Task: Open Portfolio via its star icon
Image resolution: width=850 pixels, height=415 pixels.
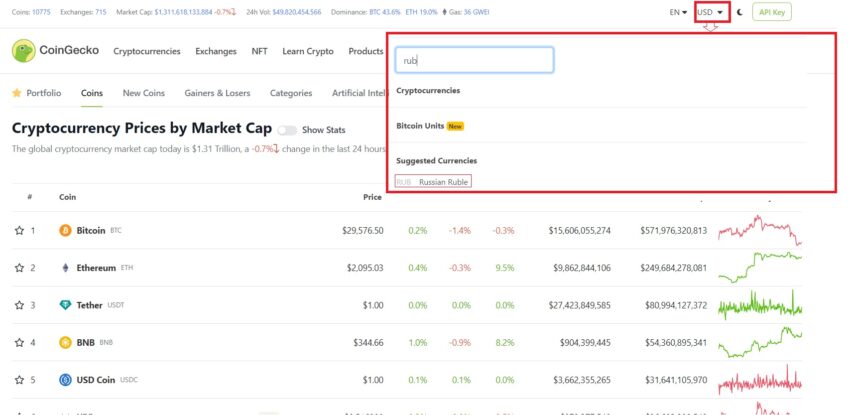Action: click(17, 93)
